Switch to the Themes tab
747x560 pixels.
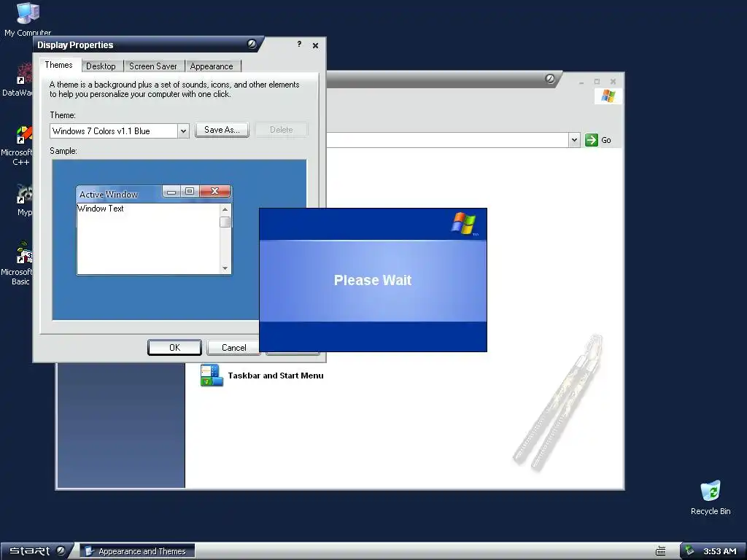point(58,65)
